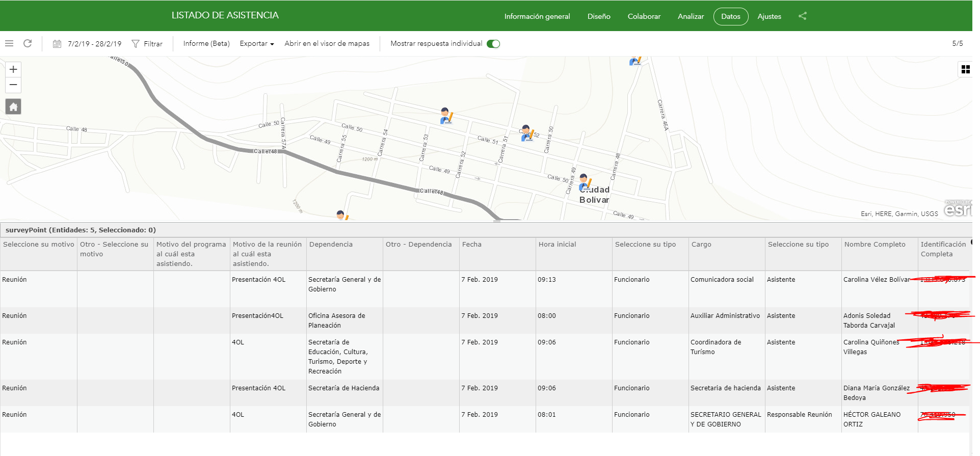Viewport: 980px width, 456px height.
Task: Select the Héctor Galeano Ortiz row
Action: click(x=871, y=419)
